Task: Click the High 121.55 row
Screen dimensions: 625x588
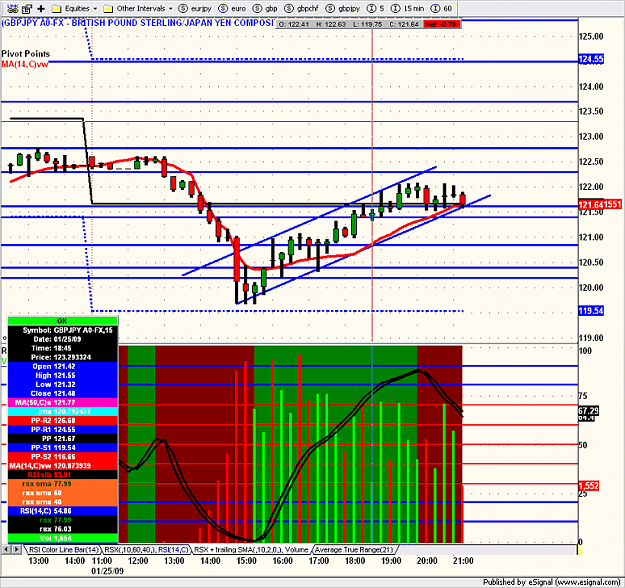Action: [63, 375]
